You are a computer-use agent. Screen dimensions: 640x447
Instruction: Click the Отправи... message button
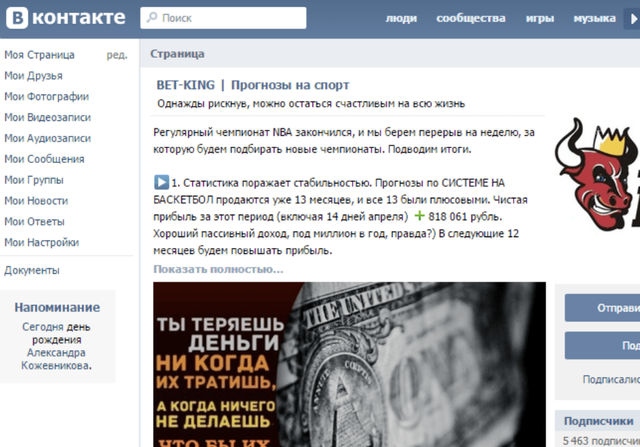(602, 308)
